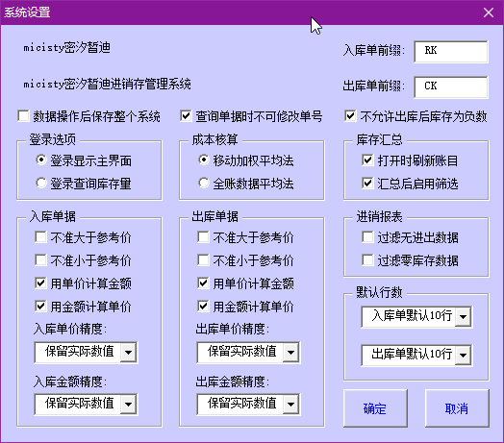504x443 pixels.
Task: Choose 全账数据平均法 cost method
Action: (204, 184)
